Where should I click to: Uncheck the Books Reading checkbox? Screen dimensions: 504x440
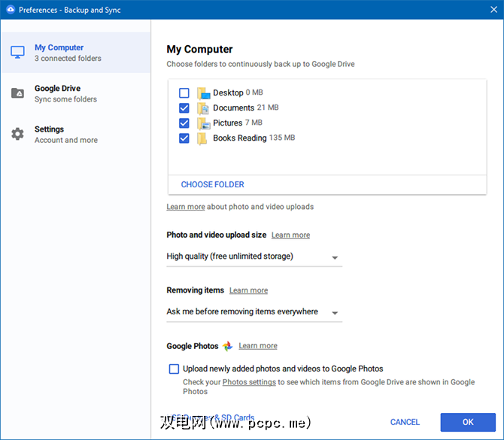click(x=184, y=138)
